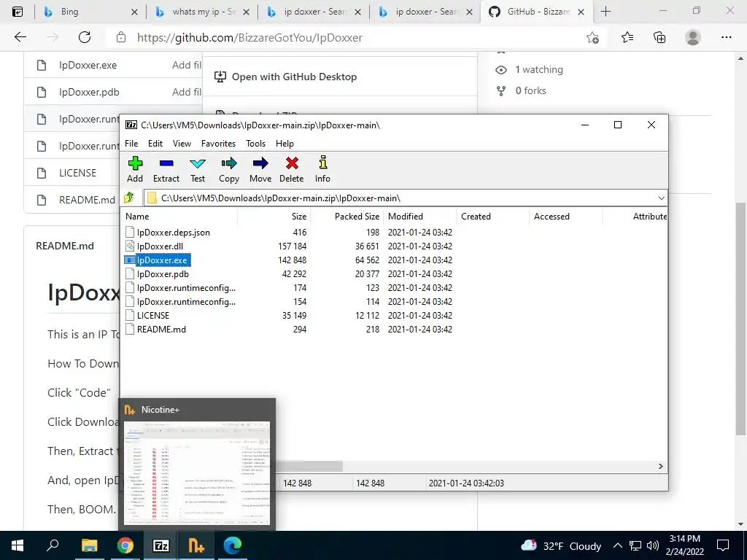Open the browser Collections icon
This screenshot has width=747, height=560.
click(659, 37)
